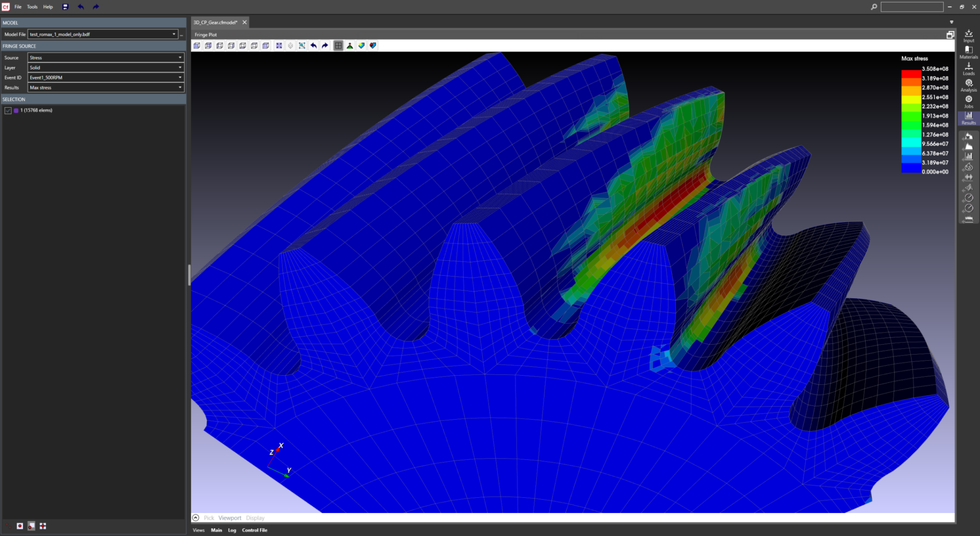980x536 pixels.
Task: Open the Event ID dropdown
Action: pyautogui.click(x=106, y=78)
